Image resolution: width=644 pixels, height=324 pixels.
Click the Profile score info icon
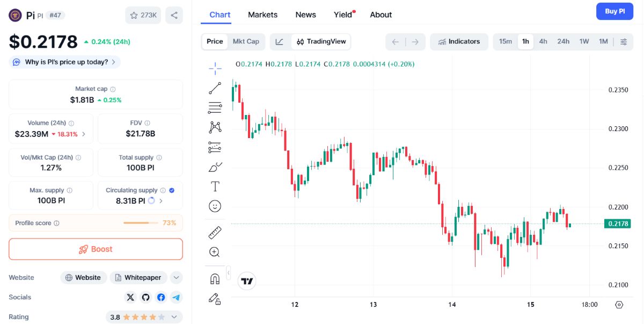(x=57, y=223)
